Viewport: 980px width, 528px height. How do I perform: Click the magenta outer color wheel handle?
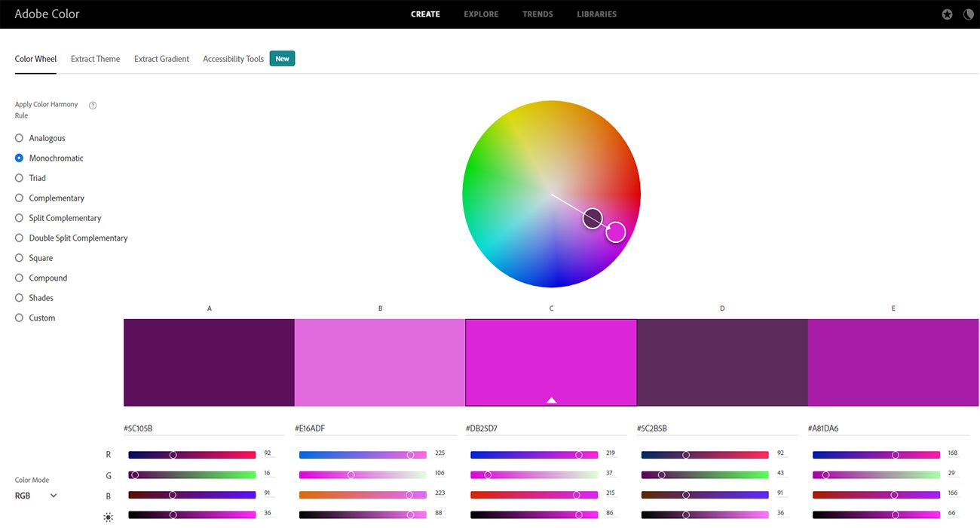click(616, 232)
